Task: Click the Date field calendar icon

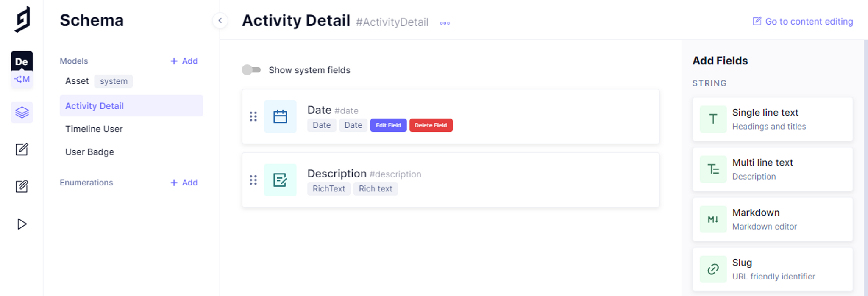Action: coord(280,116)
